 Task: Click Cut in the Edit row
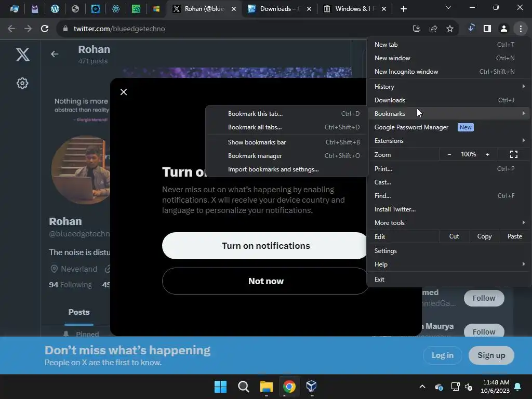pos(454,236)
